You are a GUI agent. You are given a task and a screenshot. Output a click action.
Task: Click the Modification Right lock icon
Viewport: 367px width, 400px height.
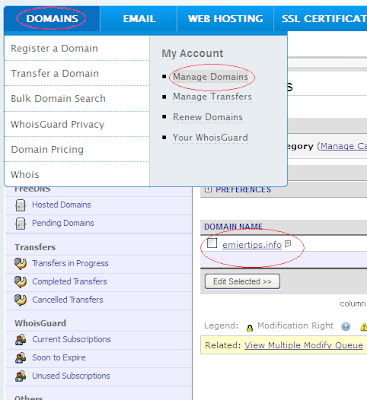tap(250, 328)
